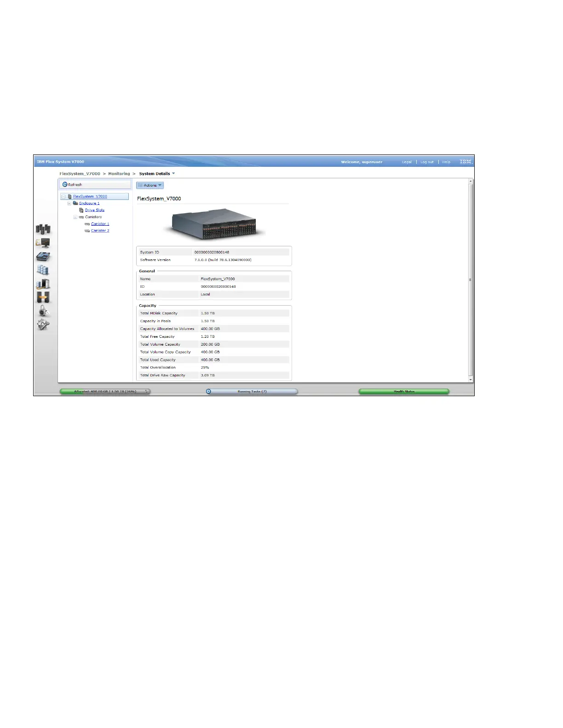The height and width of the screenshot is (728, 563).
Task: Click the FlexSystem_V7000 breadcrumb
Action: (x=80, y=174)
